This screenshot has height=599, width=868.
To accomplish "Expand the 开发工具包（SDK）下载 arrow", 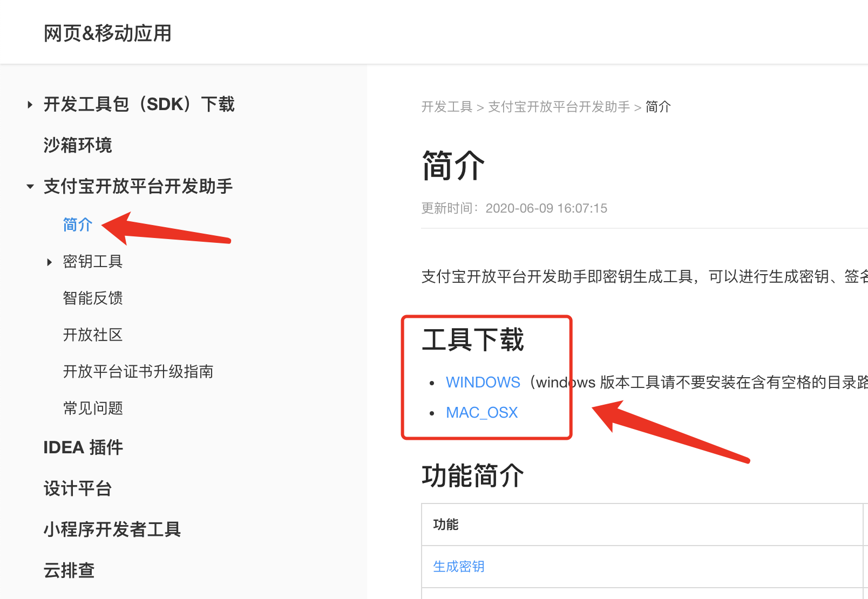I will (30, 105).
